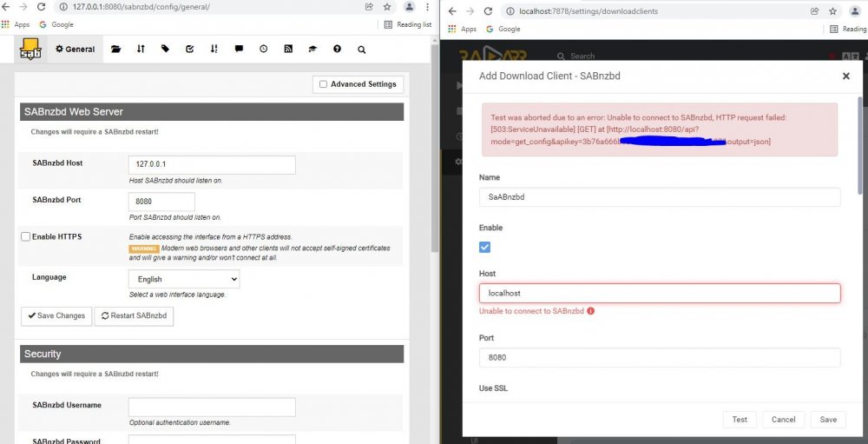Open Google bookmark in Radarr browser
This screenshot has height=444, width=868.
point(503,29)
